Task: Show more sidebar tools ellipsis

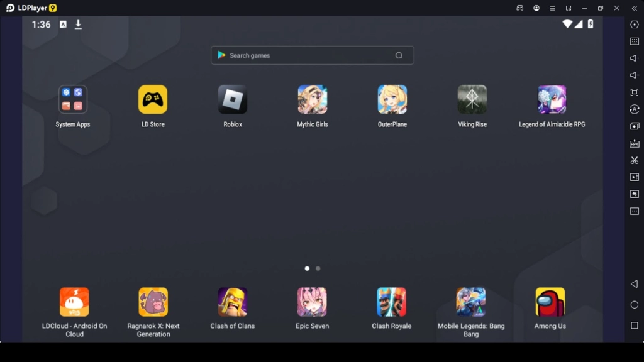Action: (x=634, y=211)
